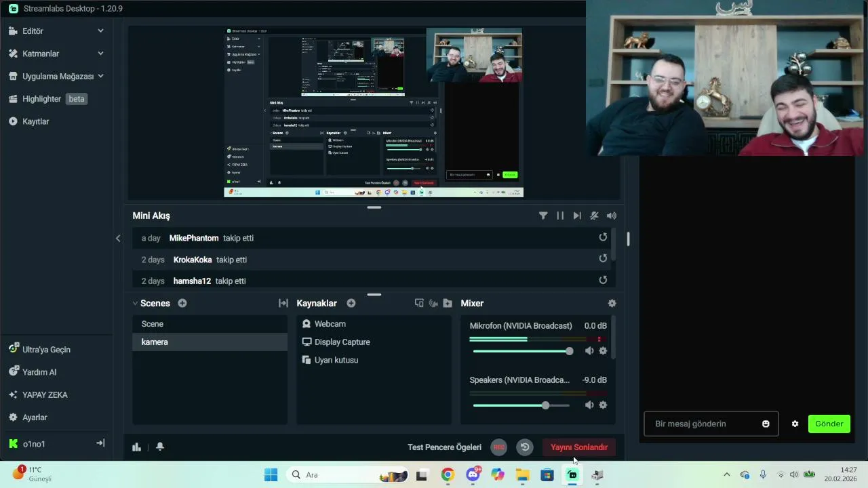Open Mikrofon source settings gear
Image resolution: width=868 pixels, height=488 pixels.
[603, 350]
